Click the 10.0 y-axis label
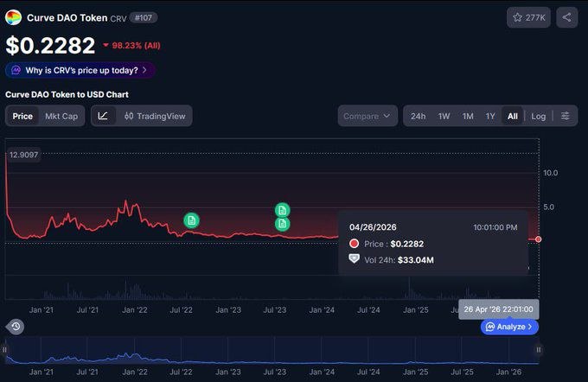Image resolution: width=588 pixels, height=382 pixels. pyautogui.click(x=550, y=173)
